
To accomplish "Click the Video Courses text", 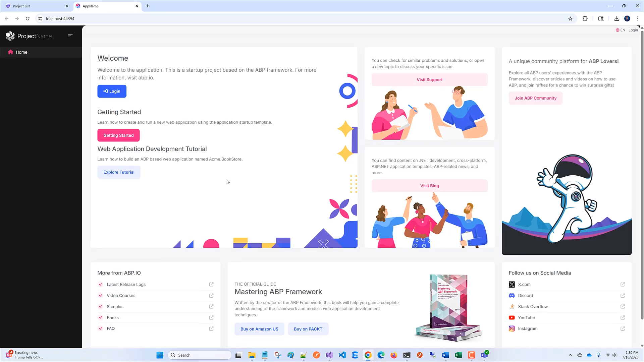I will point(121,296).
